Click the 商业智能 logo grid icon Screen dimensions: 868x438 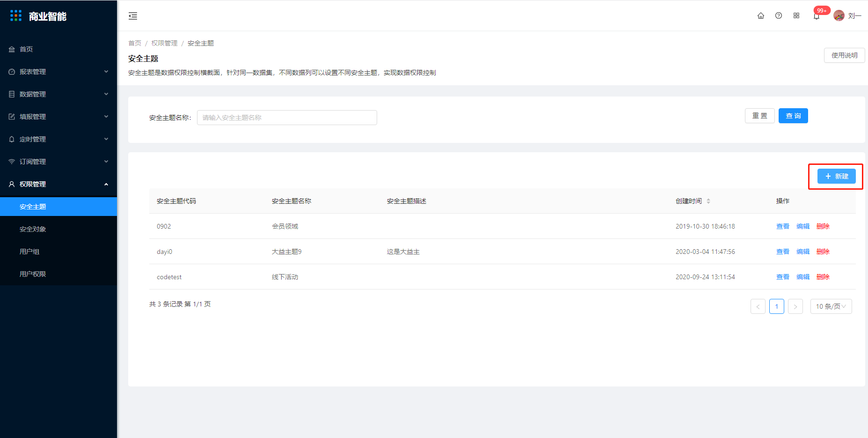click(16, 16)
